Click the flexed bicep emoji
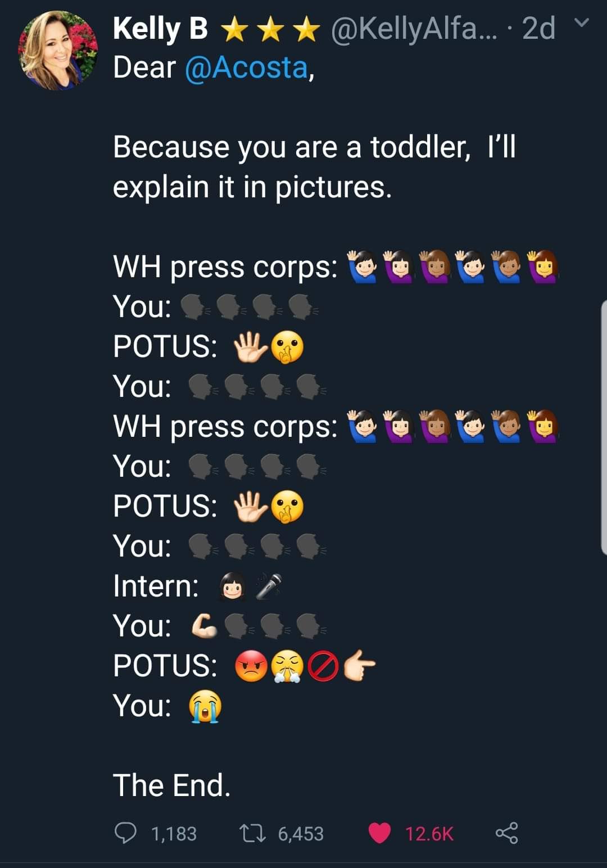The width and height of the screenshot is (607, 868). click(x=205, y=626)
